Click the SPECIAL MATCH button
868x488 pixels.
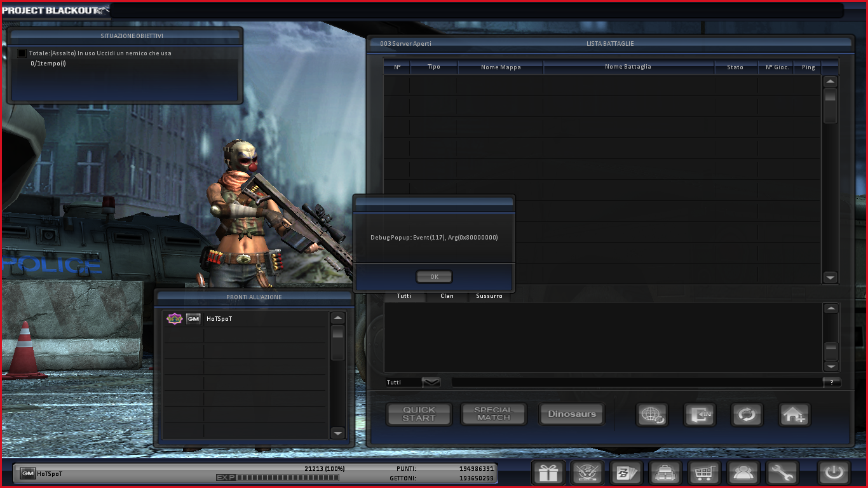pos(494,414)
